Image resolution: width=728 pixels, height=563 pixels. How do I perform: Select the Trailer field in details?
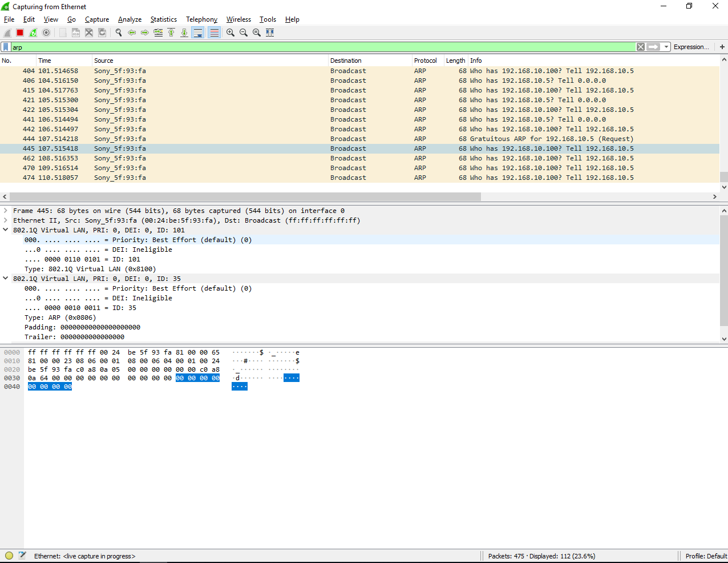click(74, 337)
